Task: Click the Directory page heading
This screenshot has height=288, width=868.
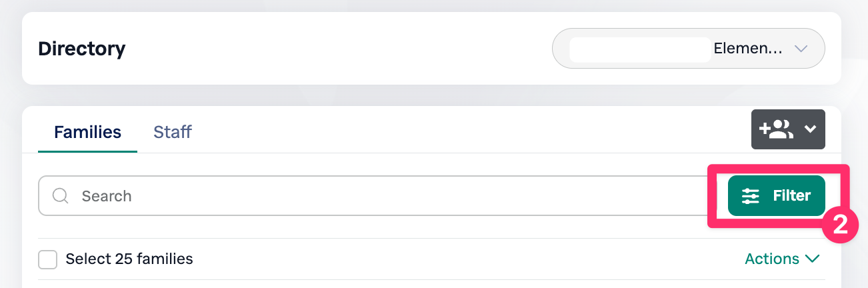Action: pos(82,49)
